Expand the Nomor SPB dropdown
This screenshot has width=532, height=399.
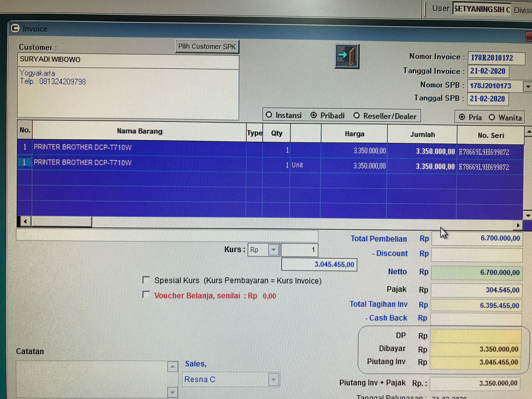pyautogui.click(x=528, y=86)
